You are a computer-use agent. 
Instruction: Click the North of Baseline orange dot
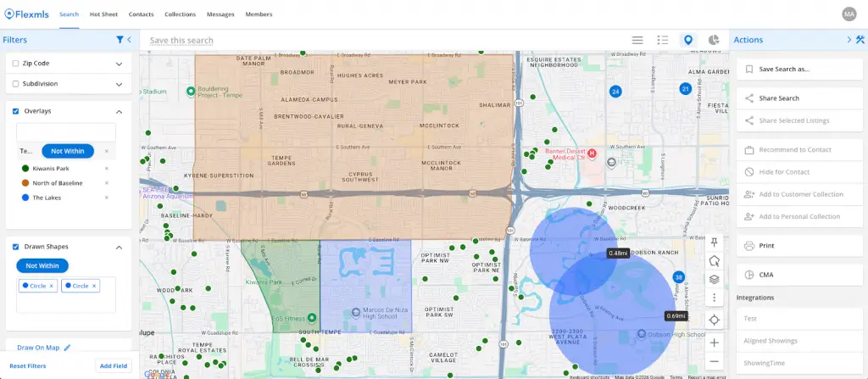pyautogui.click(x=25, y=183)
